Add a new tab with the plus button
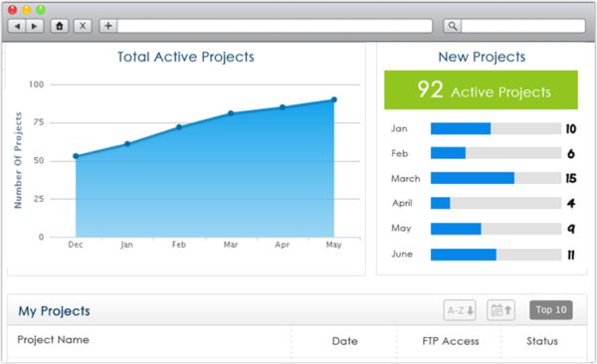The width and height of the screenshot is (597, 364). [x=108, y=26]
